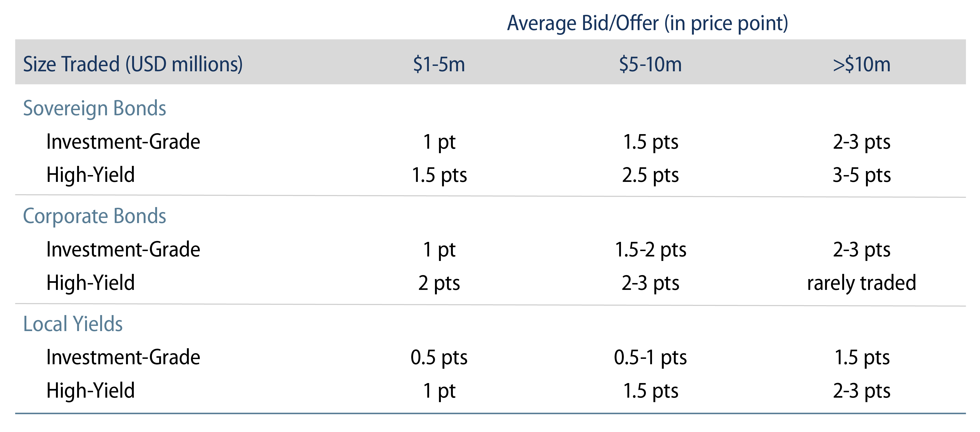This screenshot has width=980, height=432.
Task: Click the '$1-5m' column header
Action: coord(439,64)
